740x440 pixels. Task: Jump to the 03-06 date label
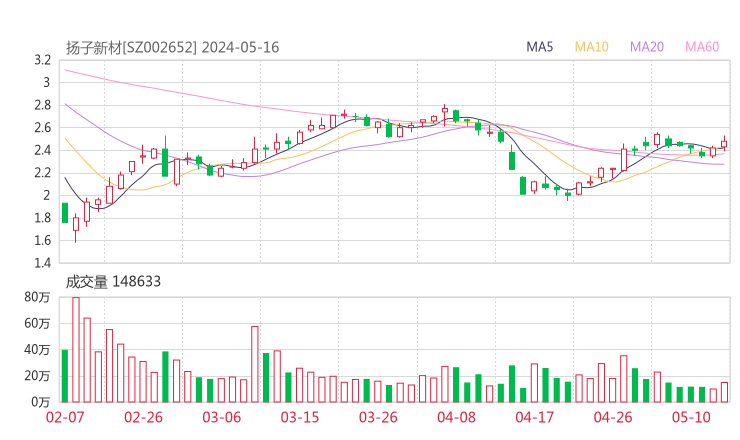222,417
